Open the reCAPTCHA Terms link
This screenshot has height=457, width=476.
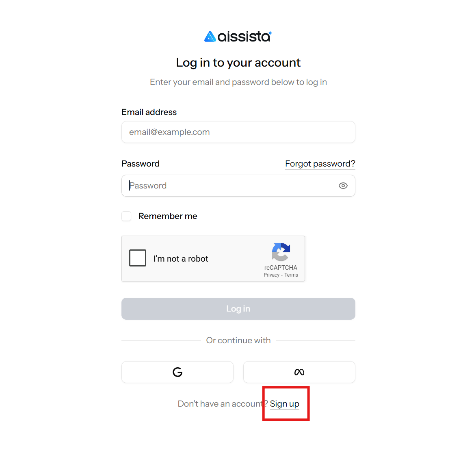click(x=291, y=275)
